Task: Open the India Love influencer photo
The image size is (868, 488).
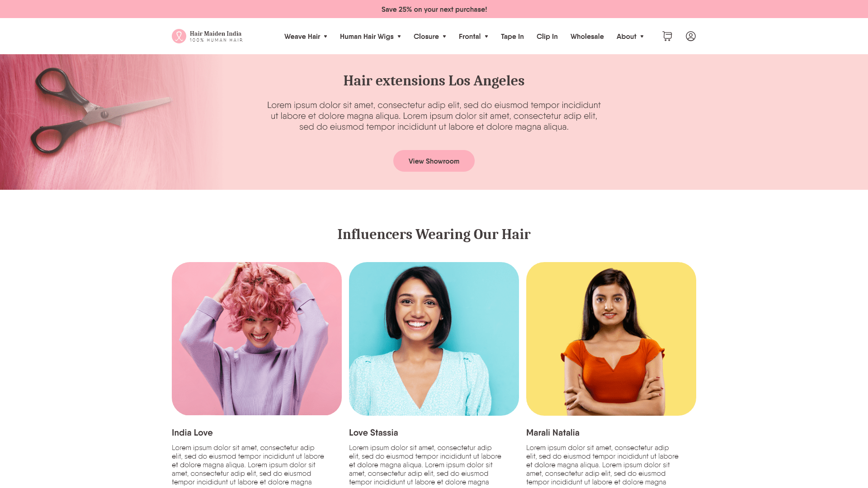Action: coord(257,339)
